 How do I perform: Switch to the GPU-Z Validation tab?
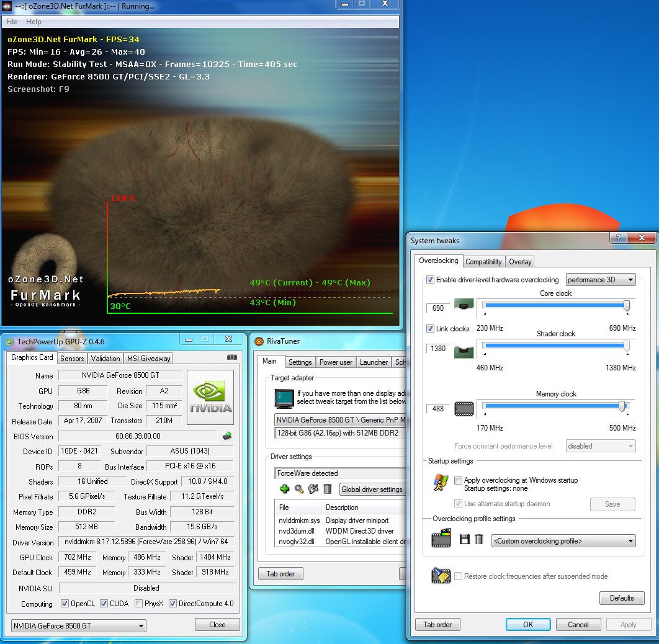coord(105,359)
